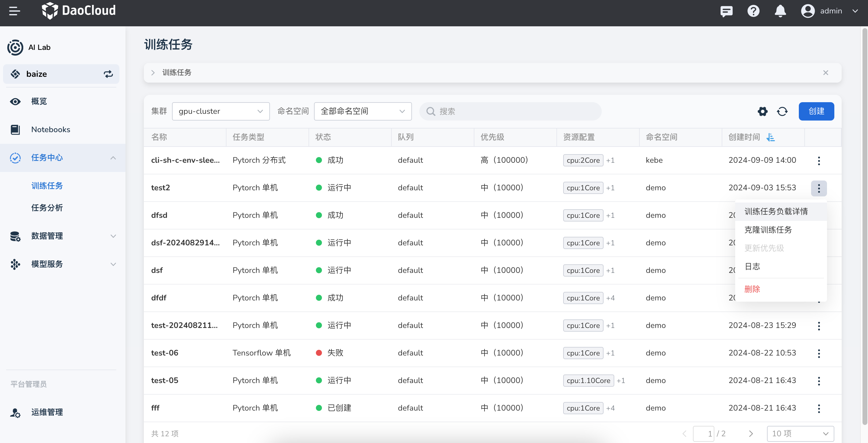This screenshot has width=868, height=443.
Task: Select 克隆训练任务 from context menu
Action: 768,230
